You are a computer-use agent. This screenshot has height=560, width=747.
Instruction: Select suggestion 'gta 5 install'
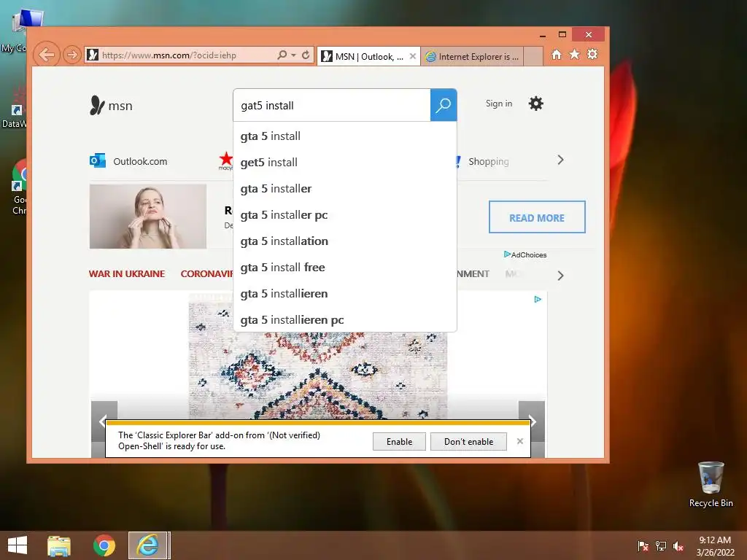point(345,136)
